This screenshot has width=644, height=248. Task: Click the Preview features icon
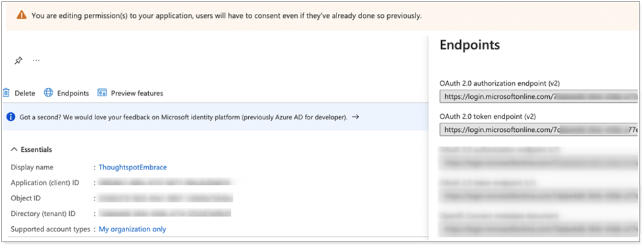click(102, 93)
